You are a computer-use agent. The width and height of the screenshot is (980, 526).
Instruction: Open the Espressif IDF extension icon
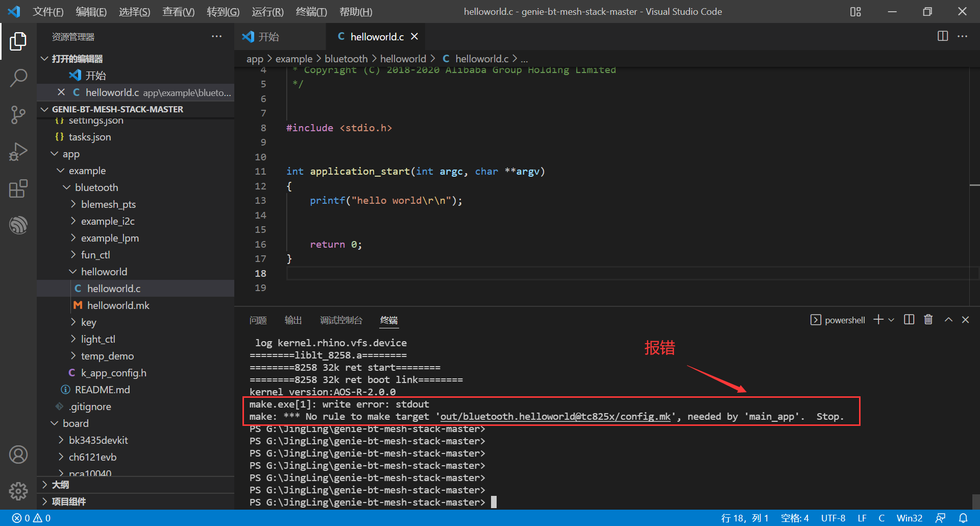(x=18, y=225)
